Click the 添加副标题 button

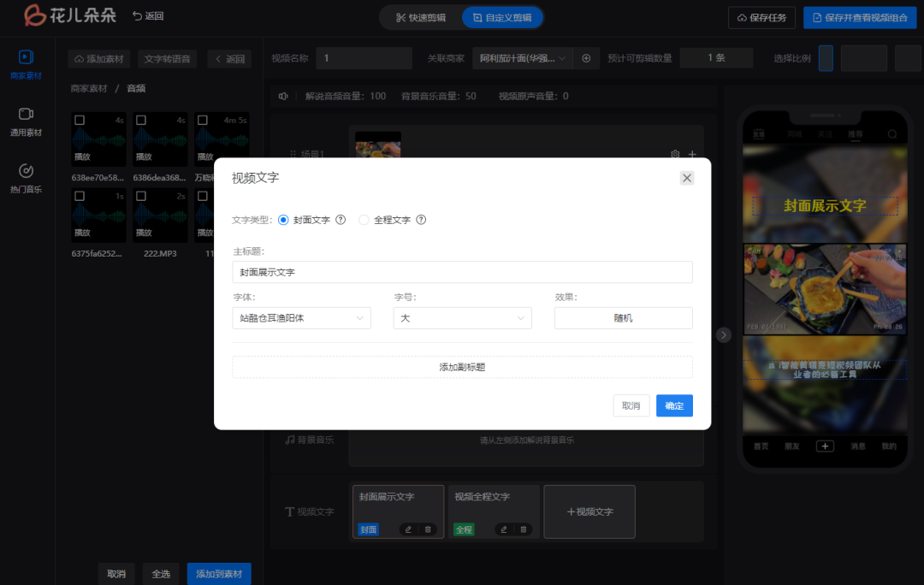[462, 367]
